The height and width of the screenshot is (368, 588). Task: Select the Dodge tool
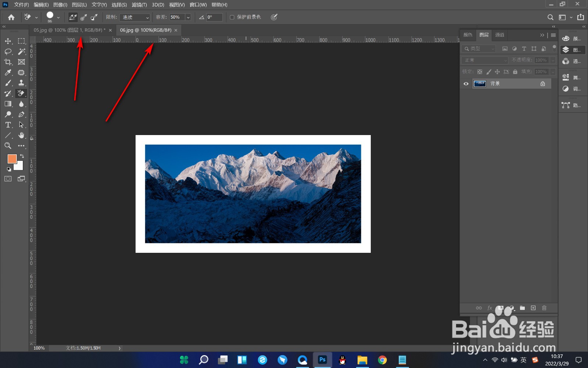point(8,114)
